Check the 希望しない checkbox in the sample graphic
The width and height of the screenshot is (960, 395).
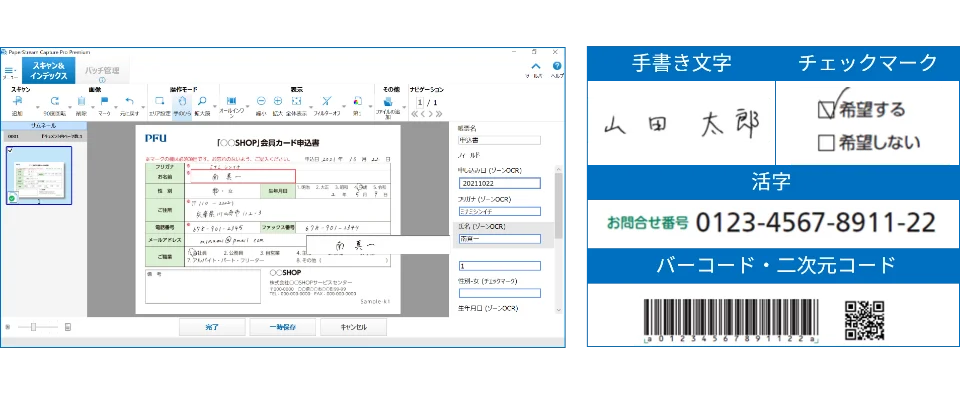coord(826,143)
